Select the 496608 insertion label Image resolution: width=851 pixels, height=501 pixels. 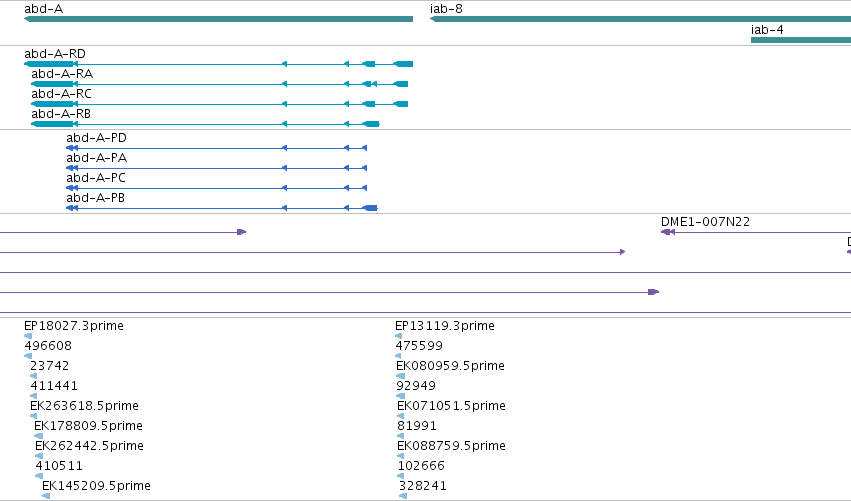point(48,346)
